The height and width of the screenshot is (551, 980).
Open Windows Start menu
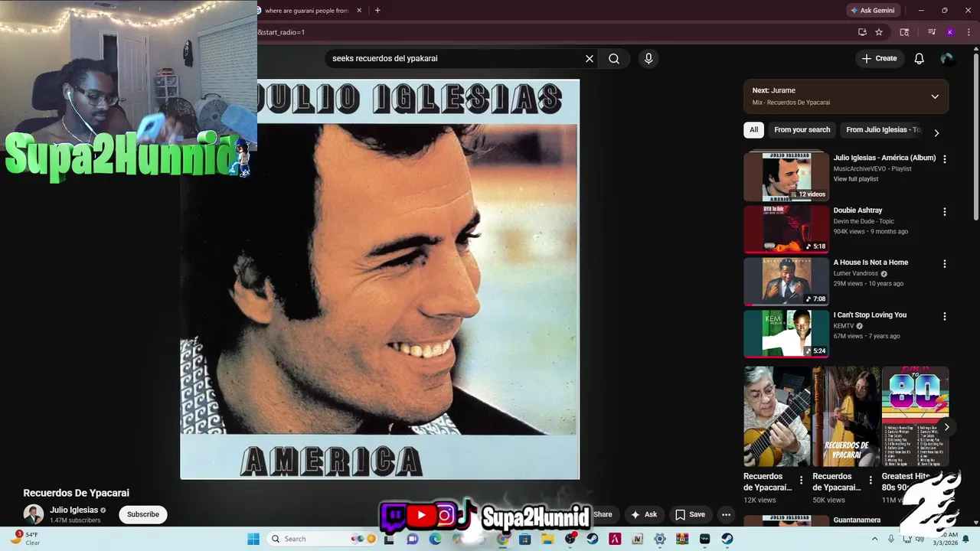(x=253, y=539)
